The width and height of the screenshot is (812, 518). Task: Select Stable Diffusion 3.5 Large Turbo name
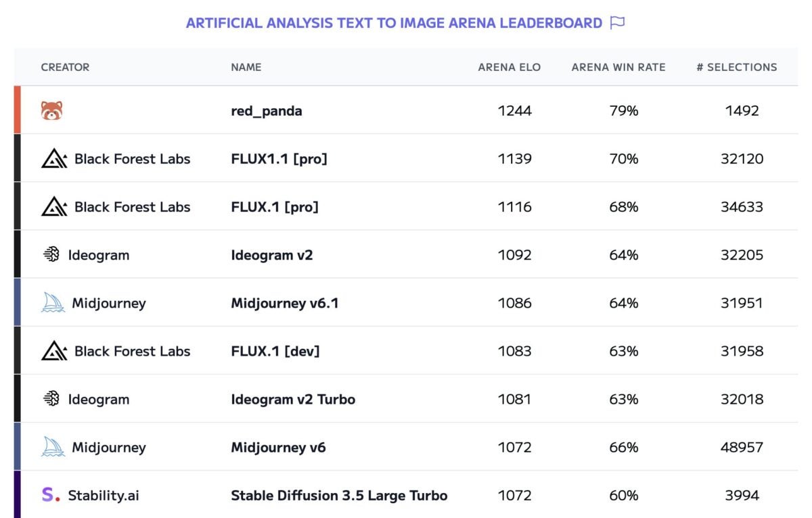339,495
